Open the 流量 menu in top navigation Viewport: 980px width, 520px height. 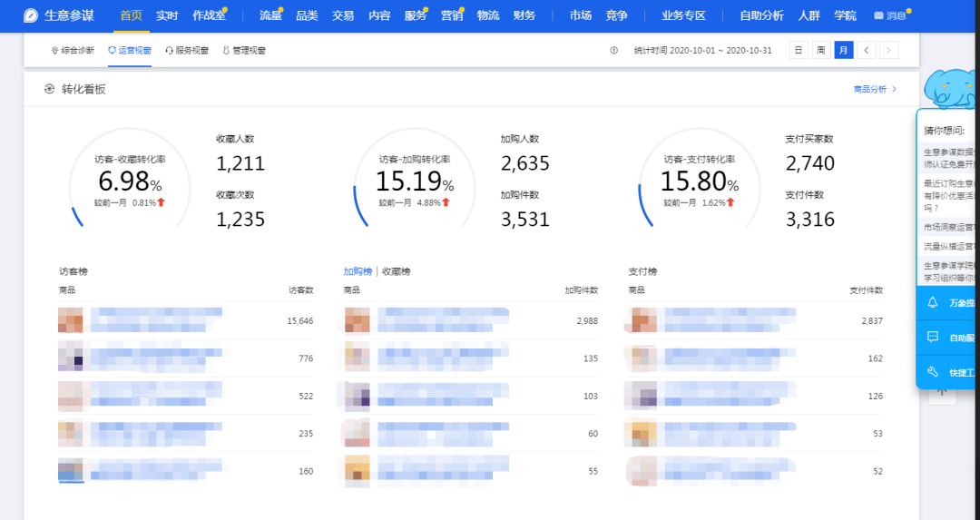pos(270,15)
